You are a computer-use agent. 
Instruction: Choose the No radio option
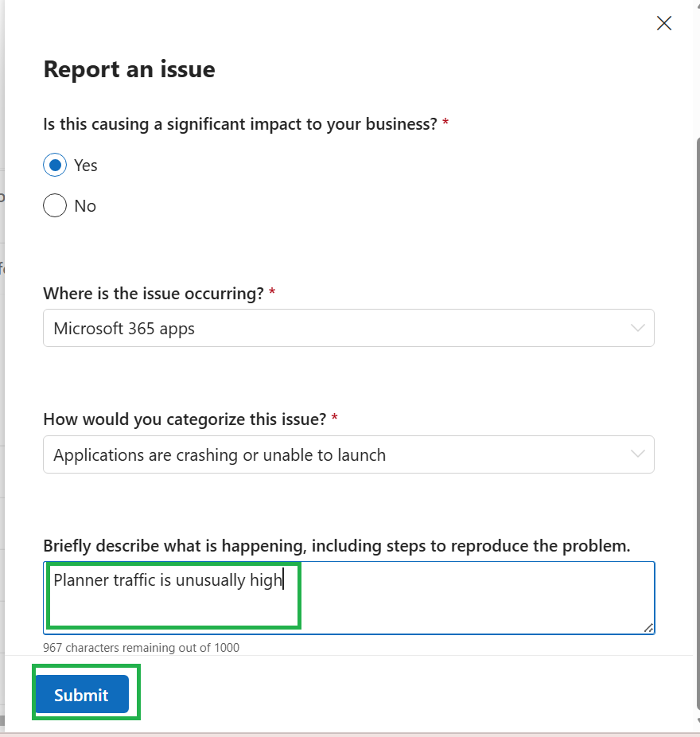point(55,205)
